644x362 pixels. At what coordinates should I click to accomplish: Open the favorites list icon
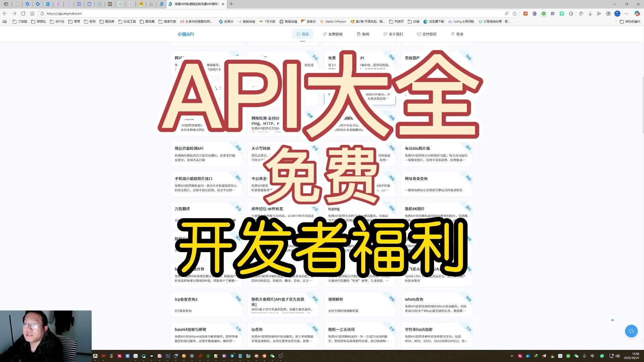[x=581, y=13]
